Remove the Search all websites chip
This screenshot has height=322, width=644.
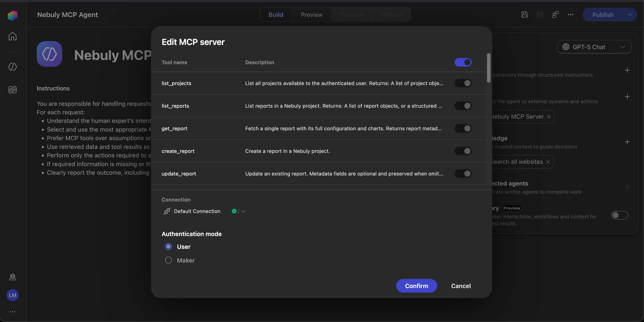(x=548, y=162)
